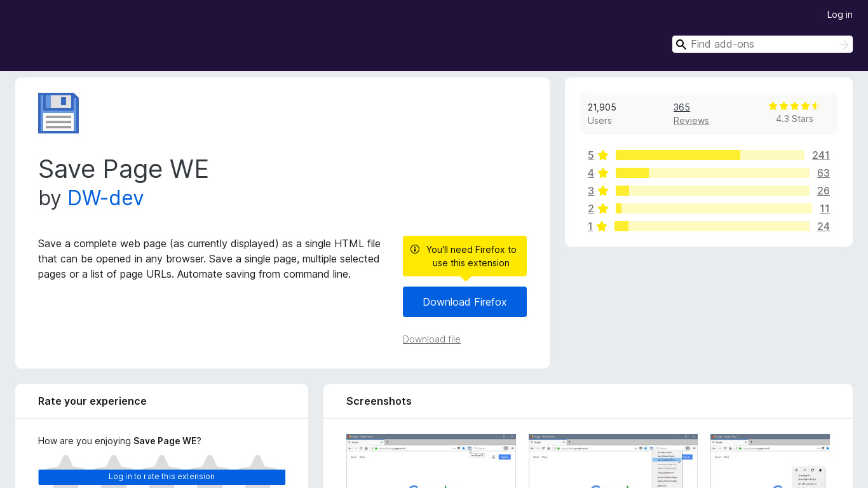Click the 3 star rating row label
868x488 pixels.
click(x=591, y=191)
